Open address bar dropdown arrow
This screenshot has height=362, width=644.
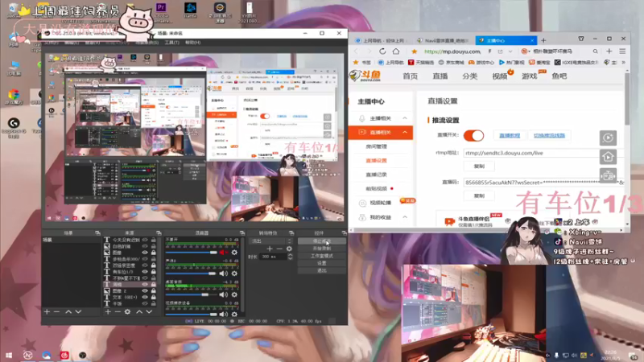[510, 51]
